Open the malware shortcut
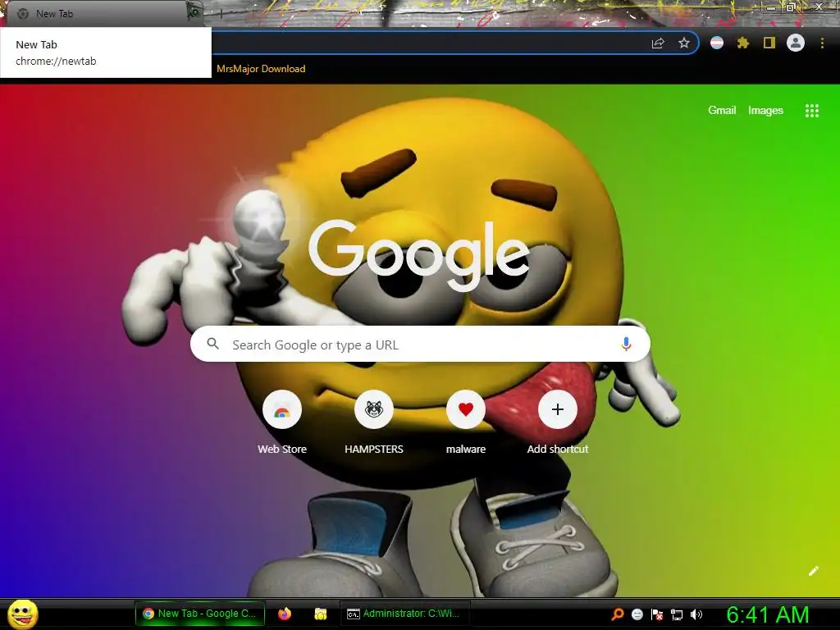Screen dimensions: 840x630 (466, 422)
